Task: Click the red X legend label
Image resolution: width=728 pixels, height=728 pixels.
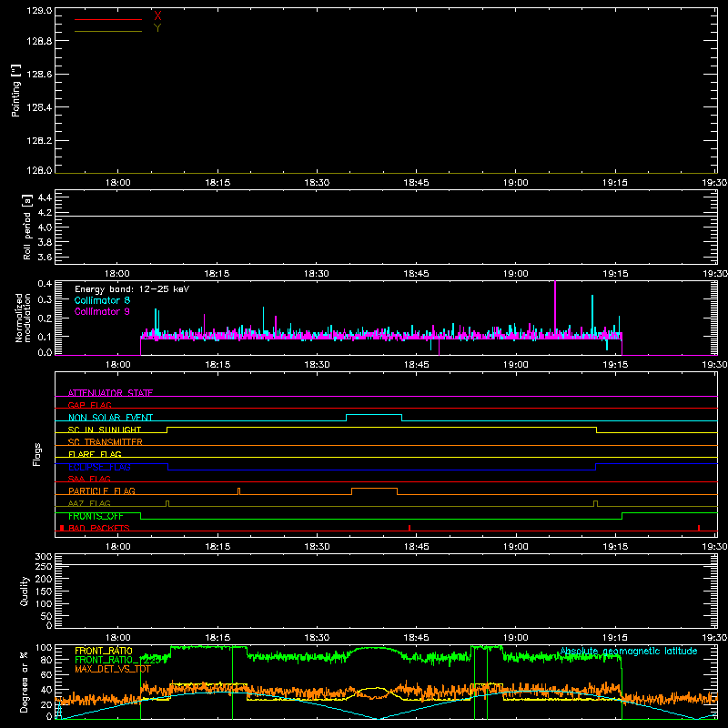Action: [157, 16]
